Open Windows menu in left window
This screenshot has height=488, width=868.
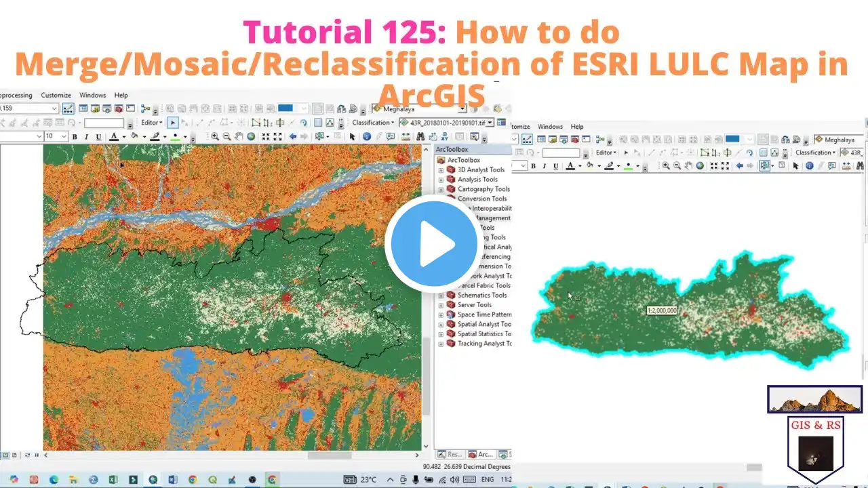pos(93,95)
